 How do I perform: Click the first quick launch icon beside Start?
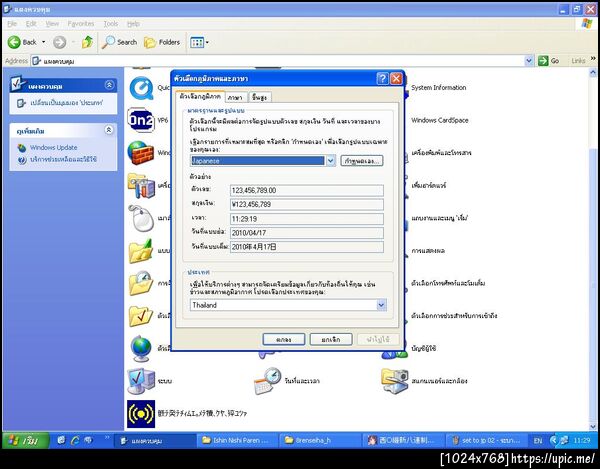[61, 440]
